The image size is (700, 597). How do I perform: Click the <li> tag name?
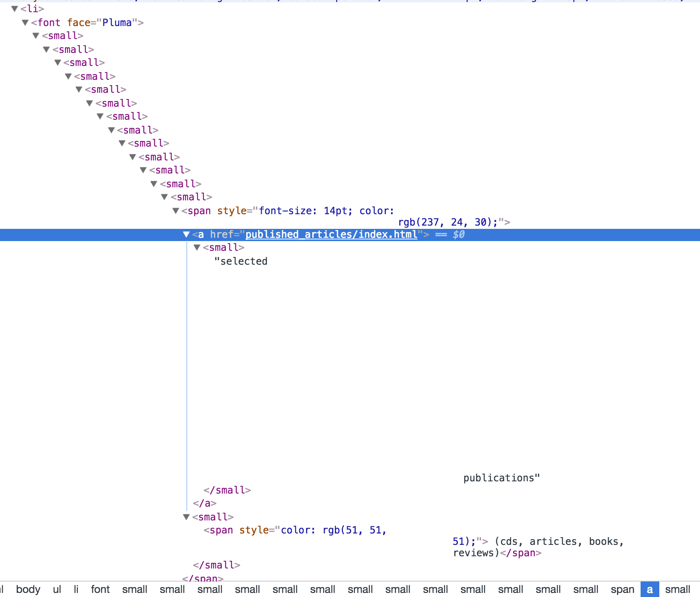[32, 9]
